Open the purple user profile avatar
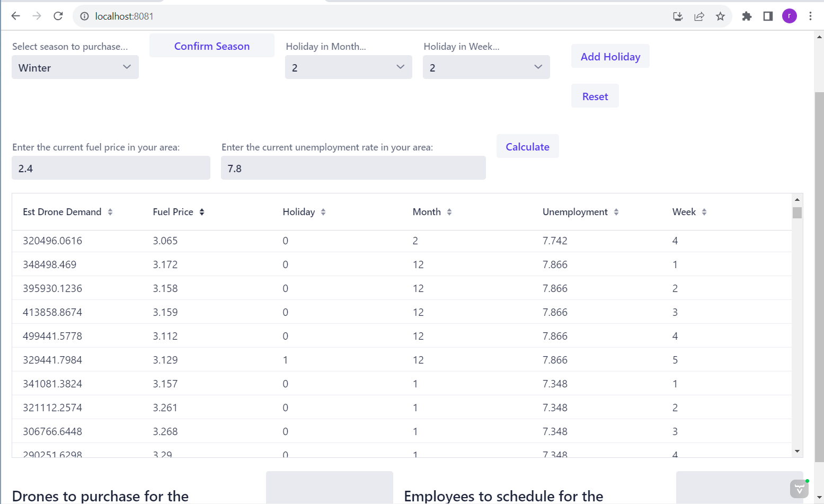Image resolution: width=824 pixels, height=504 pixels. pyautogui.click(x=789, y=16)
